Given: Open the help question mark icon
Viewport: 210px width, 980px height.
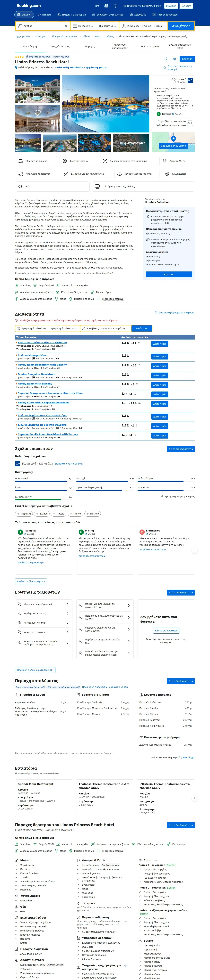Looking at the screenshot, I should [115, 6].
